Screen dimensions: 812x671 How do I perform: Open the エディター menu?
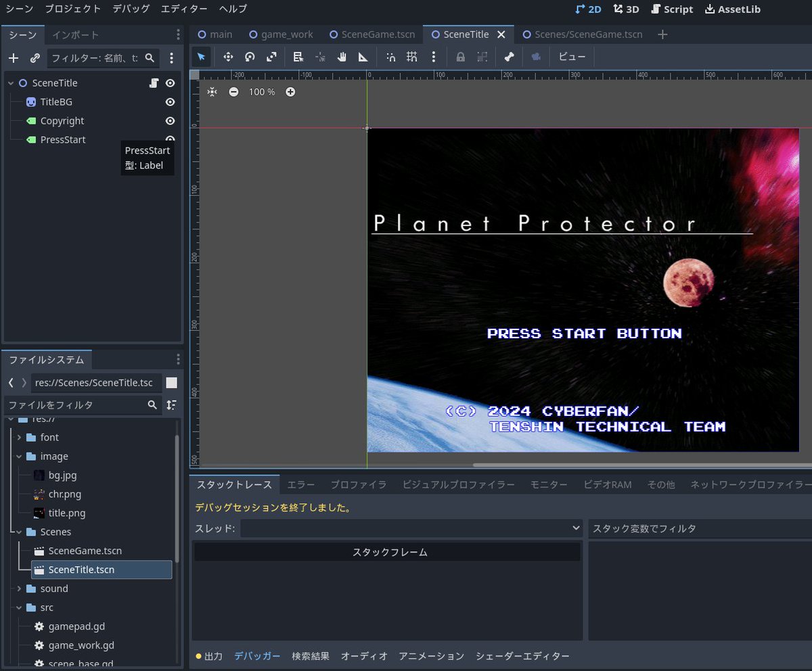184,9
